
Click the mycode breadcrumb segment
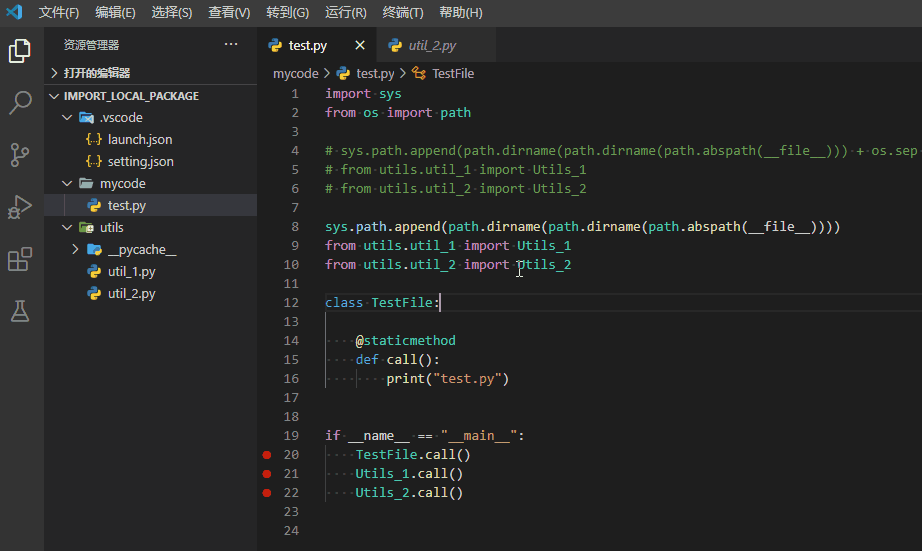pyautogui.click(x=295, y=74)
